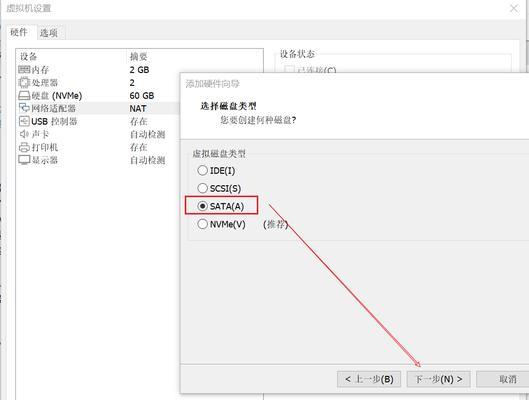Close the virtual machine settings window
Screen dimensions: 529x400
tap(514, 8)
